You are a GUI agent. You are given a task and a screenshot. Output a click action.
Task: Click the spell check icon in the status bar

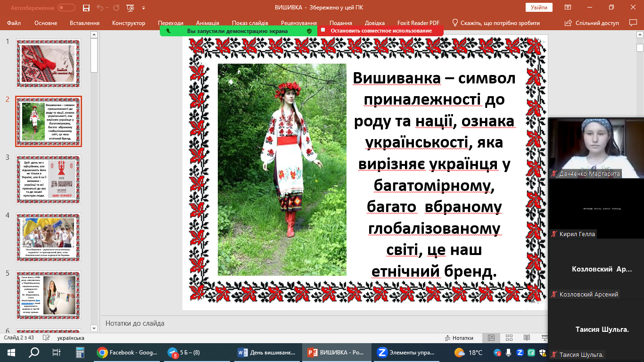point(46,338)
